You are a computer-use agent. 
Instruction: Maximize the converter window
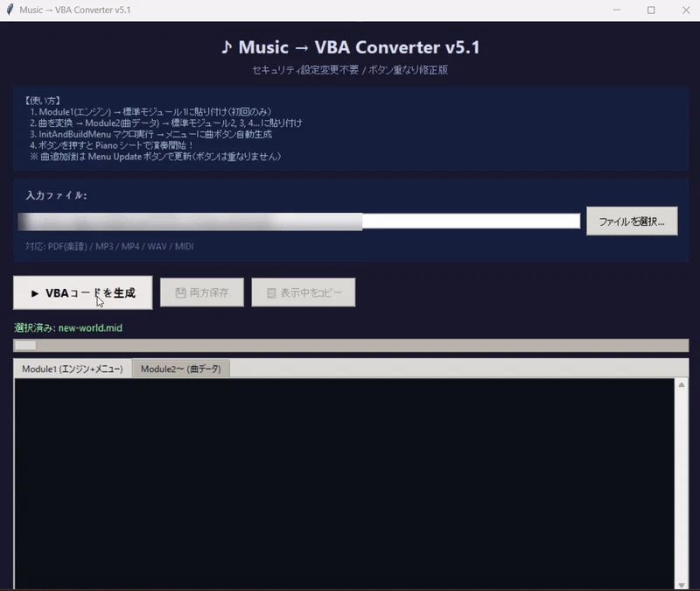click(651, 10)
